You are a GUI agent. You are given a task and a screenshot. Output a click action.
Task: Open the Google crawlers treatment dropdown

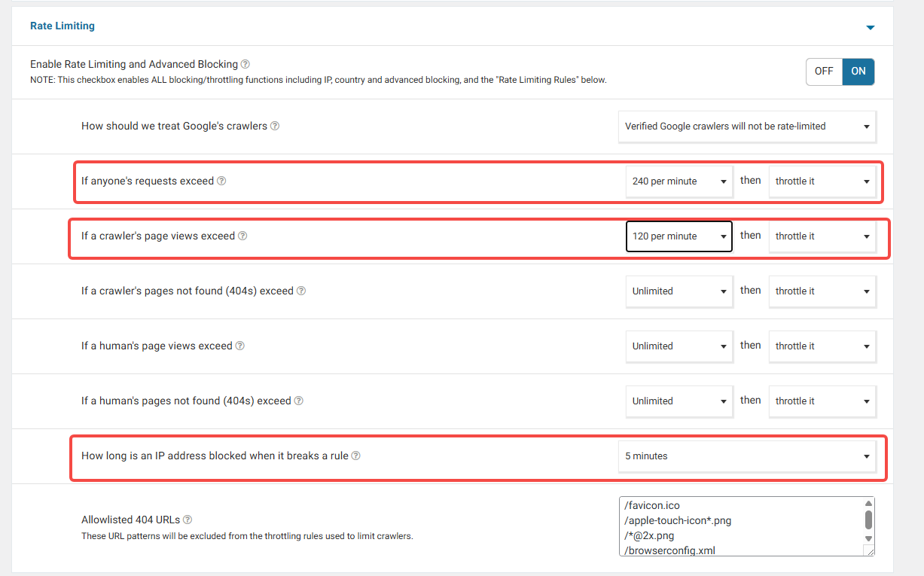(x=746, y=126)
